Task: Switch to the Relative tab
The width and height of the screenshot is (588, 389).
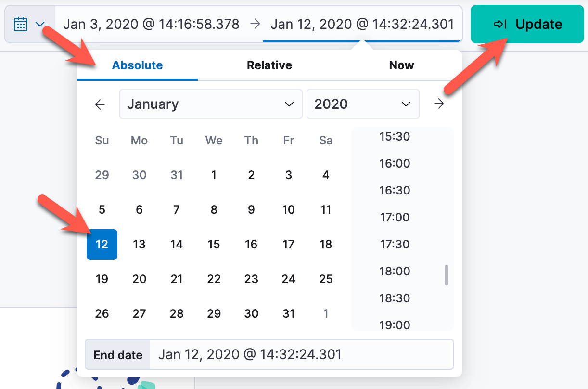Action: coord(269,65)
